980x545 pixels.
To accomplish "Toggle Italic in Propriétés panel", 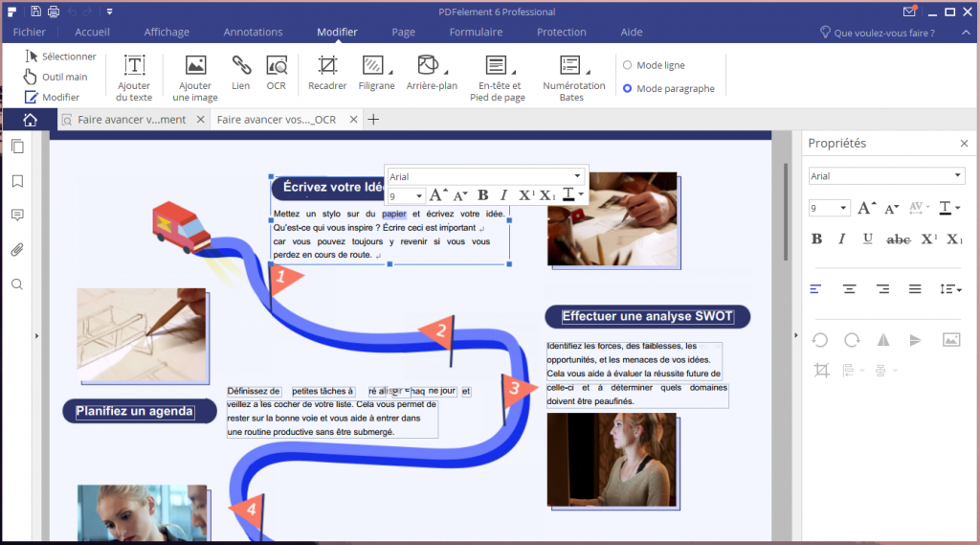I will click(842, 239).
